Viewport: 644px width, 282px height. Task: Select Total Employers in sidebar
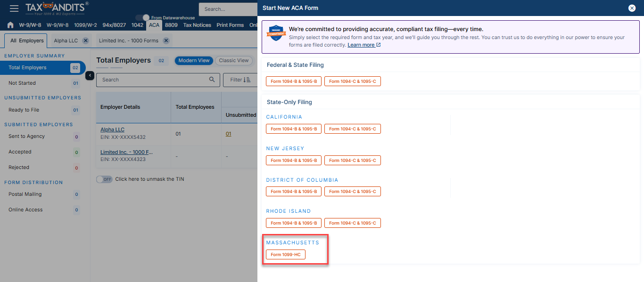click(x=42, y=68)
